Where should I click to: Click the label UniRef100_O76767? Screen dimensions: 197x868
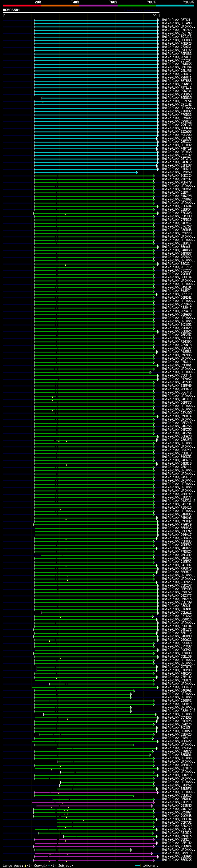177,226
